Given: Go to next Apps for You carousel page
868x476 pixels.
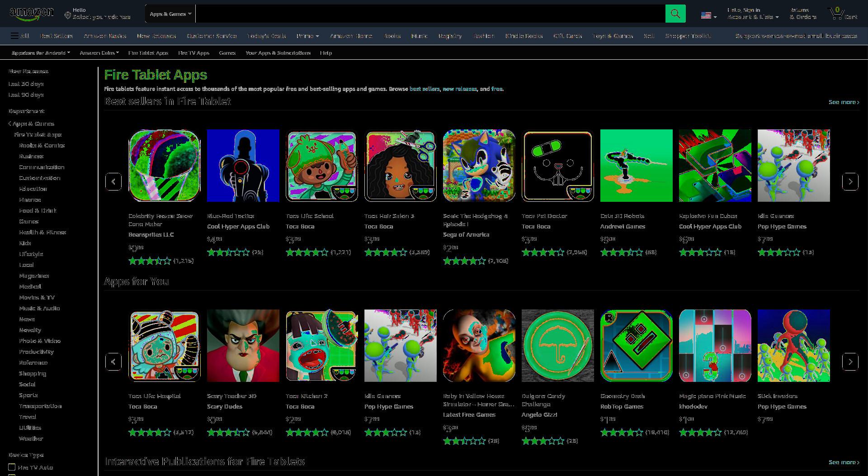Looking at the screenshot, I should pyautogui.click(x=850, y=362).
